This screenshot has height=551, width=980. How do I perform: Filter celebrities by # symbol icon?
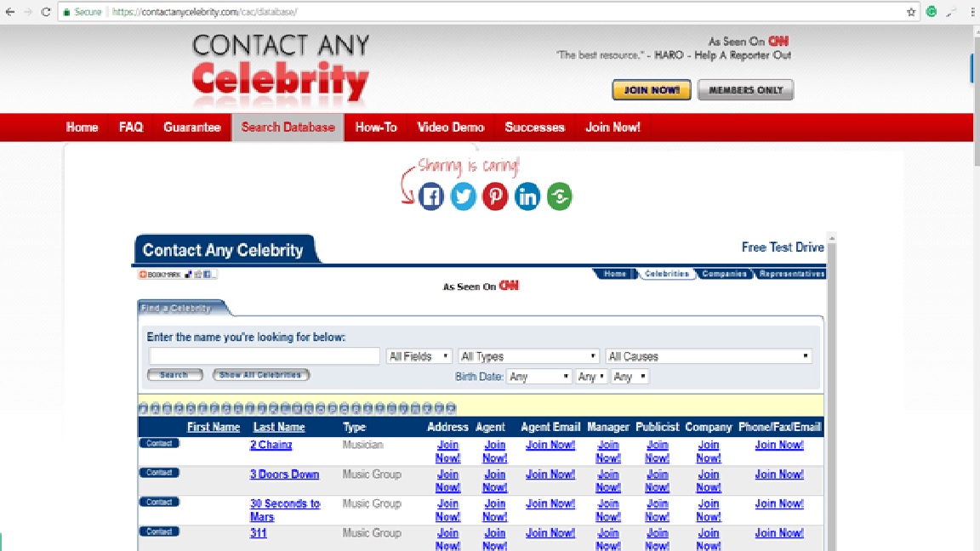144,408
